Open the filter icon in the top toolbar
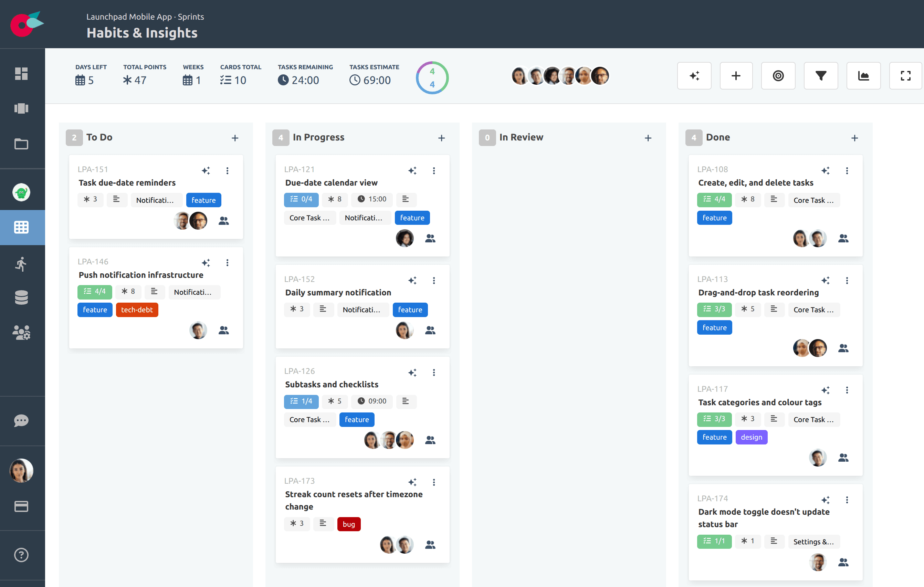 [x=821, y=76]
